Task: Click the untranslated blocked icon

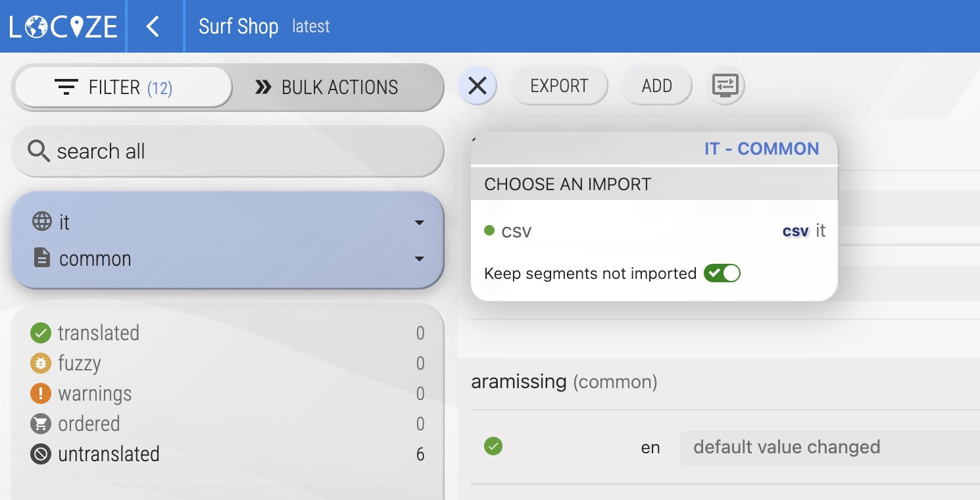Action: point(41,454)
